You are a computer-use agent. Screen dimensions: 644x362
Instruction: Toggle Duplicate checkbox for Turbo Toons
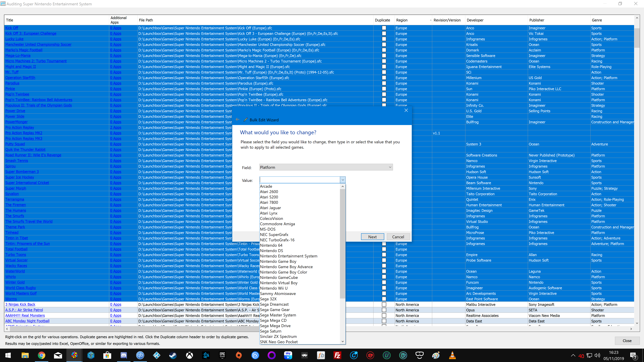384,255
